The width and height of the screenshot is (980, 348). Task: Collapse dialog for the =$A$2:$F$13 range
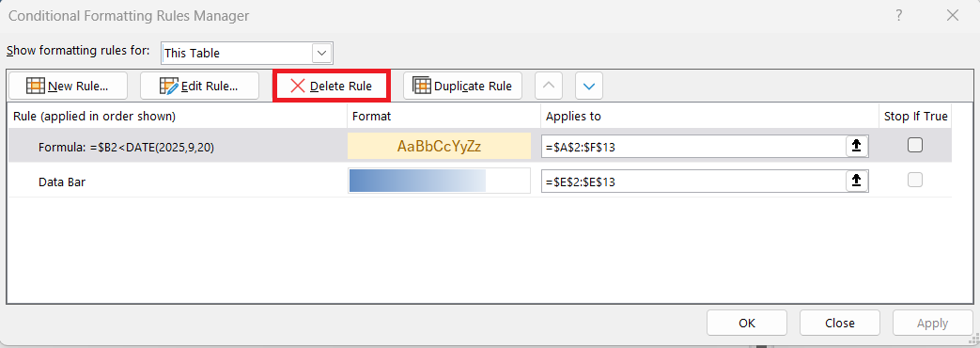pyautogui.click(x=857, y=146)
